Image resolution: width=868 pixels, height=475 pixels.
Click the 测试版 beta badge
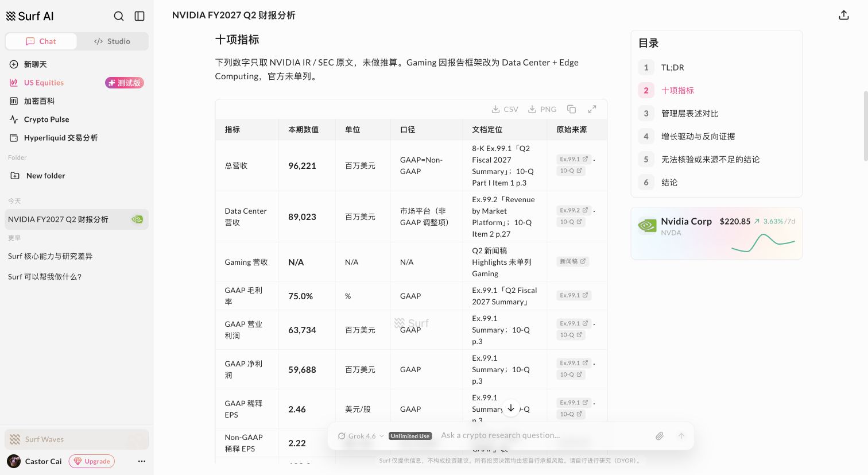point(125,83)
